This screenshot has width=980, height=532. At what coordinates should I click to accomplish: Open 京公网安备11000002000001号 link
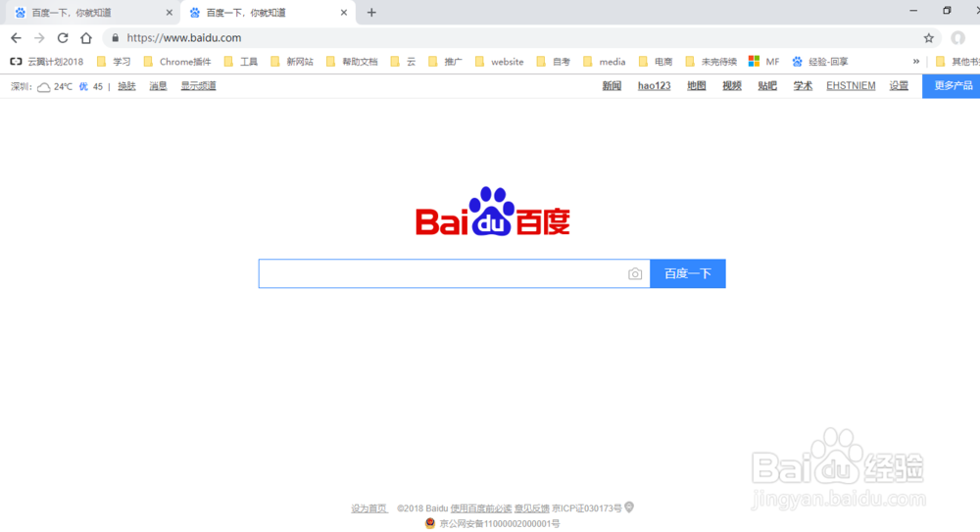(500, 524)
